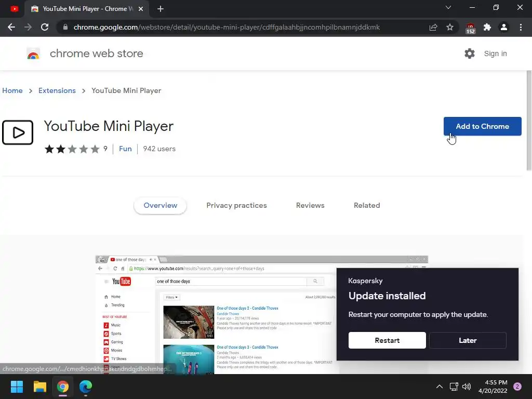Screen dimensions: 532x399
Task: Open notification center badge 2
Action: click(x=517, y=387)
